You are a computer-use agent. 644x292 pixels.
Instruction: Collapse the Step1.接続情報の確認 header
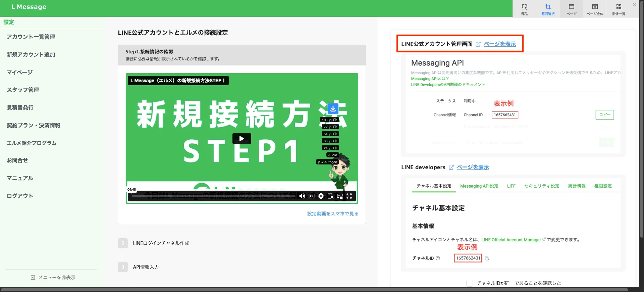pyautogui.click(x=242, y=55)
